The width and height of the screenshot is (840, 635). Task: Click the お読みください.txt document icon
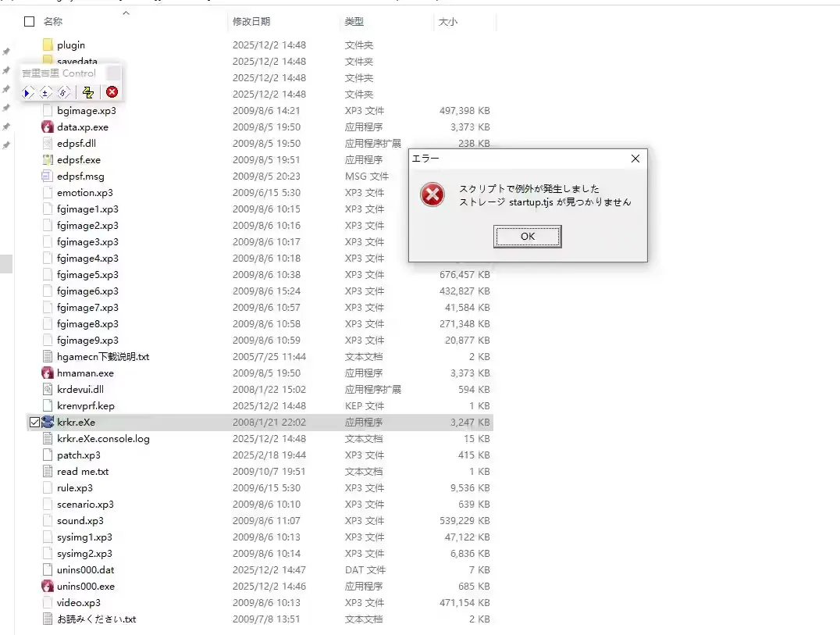click(x=48, y=619)
